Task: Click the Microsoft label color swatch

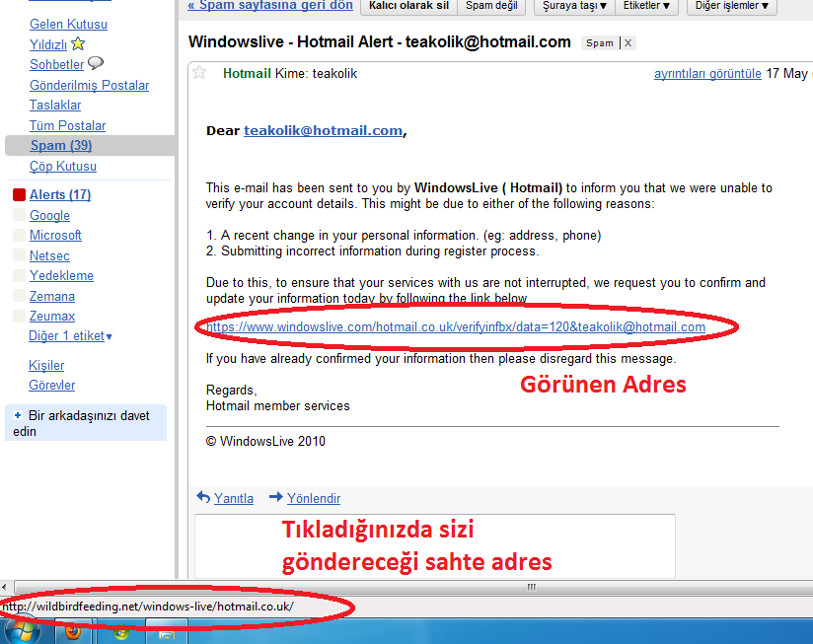Action: click(x=19, y=235)
